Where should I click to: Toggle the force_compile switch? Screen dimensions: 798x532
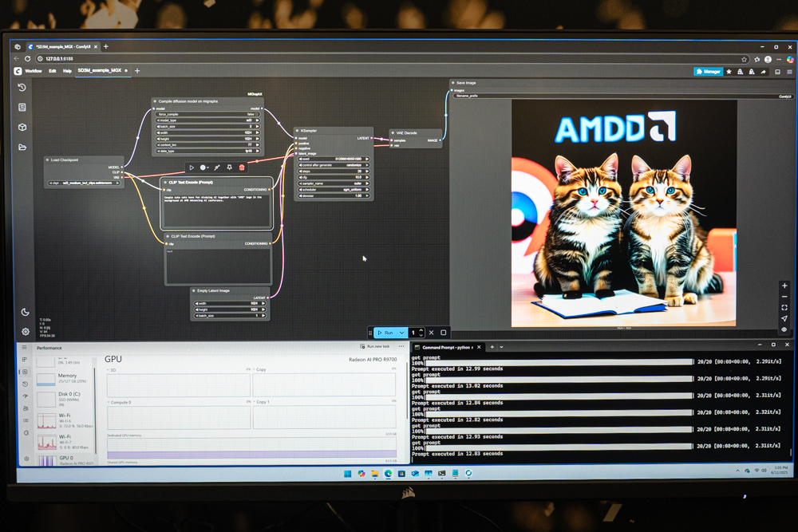(207, 114)
